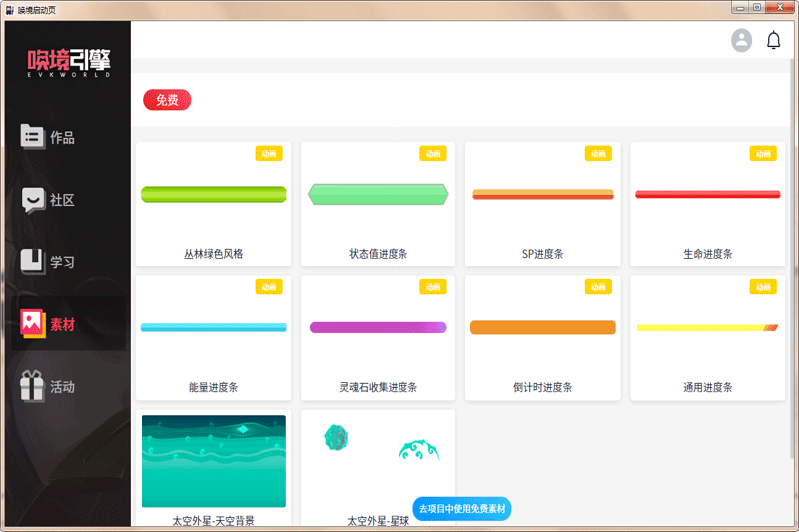The width and height of the screenshot is (799, 532).
Task: Select the 素材 picture icon
Action: [32, 323]
